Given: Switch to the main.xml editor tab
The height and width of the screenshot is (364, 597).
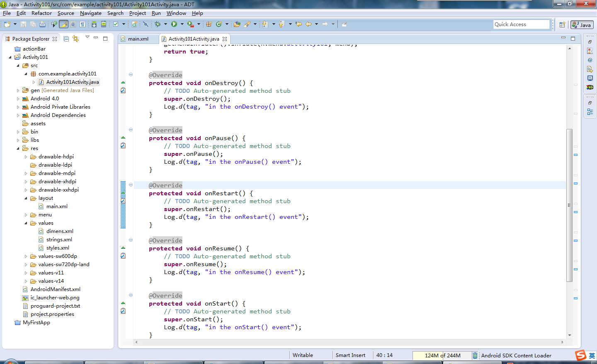Looking at the screenshot, I should 138,39.
